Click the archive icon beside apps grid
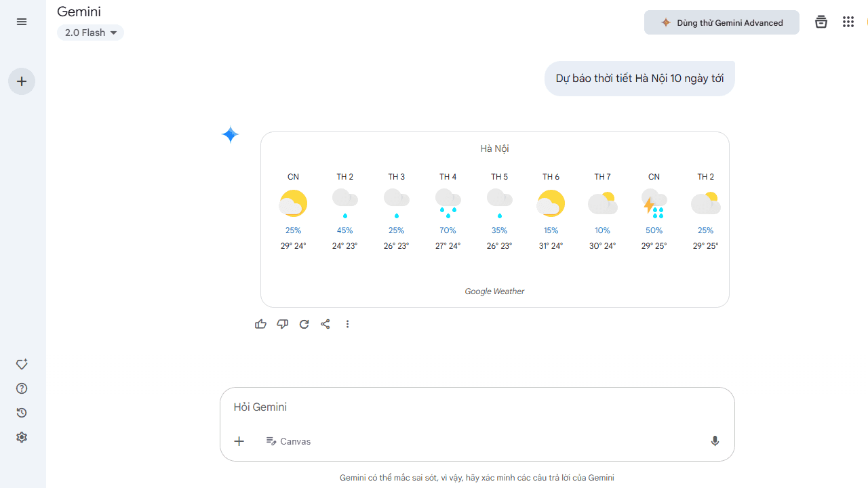 click(x=821, y=22)
